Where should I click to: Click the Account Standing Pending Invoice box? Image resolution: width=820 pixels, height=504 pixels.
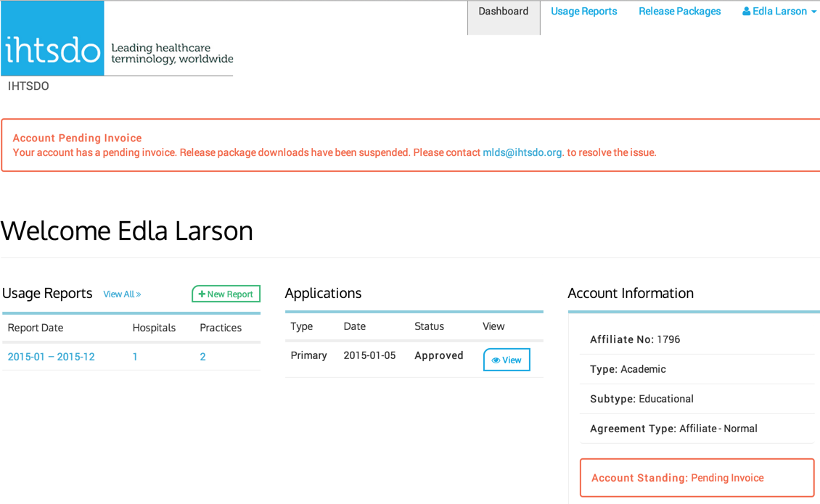[697, 478]
